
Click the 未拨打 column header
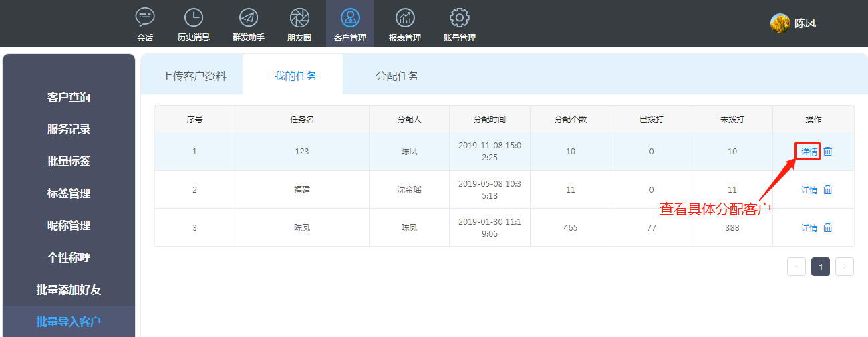pyautogui.click(x=732, y=119)
